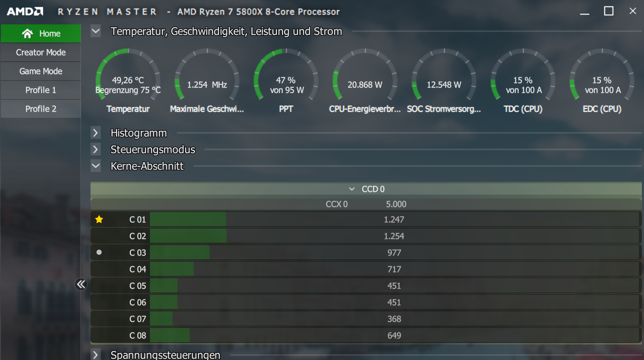Click the gold star on core C 01
This screenshot has width=644, height=360.
[x=99, y=219]
